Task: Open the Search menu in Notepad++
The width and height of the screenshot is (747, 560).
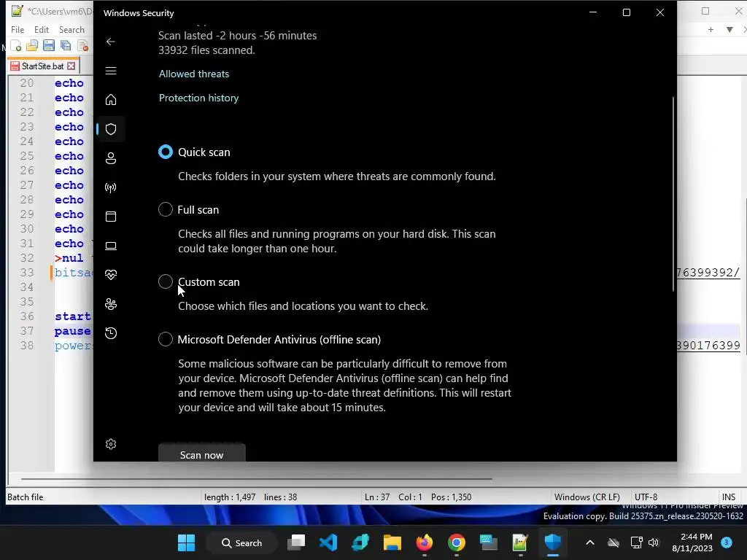Action: 71,29
